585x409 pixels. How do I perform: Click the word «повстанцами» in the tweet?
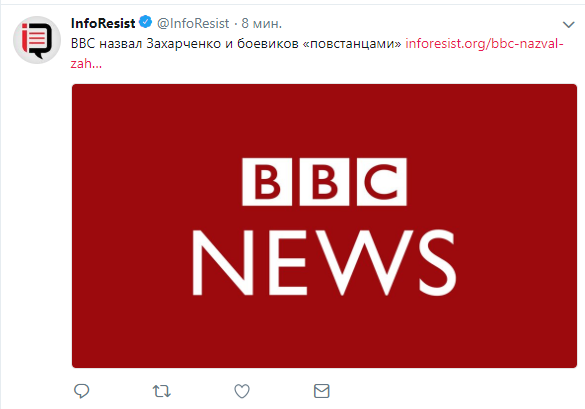[351, 44]
